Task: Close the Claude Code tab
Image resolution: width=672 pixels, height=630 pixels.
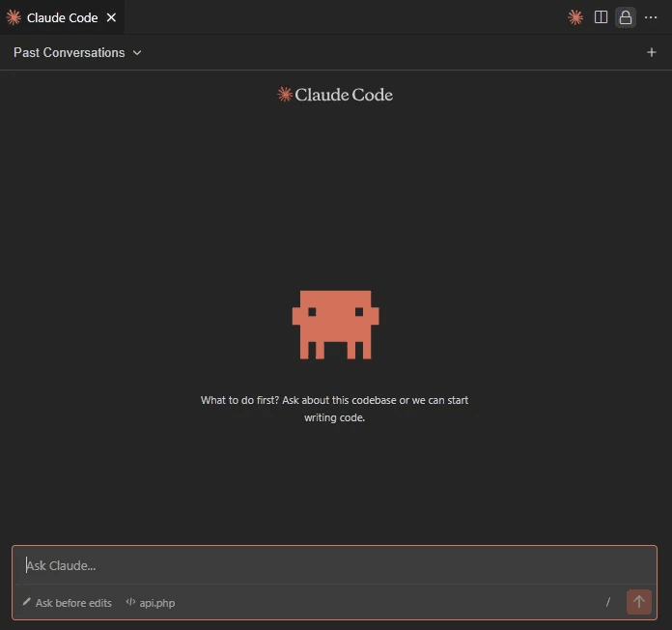Action: (x=111, y=17)
